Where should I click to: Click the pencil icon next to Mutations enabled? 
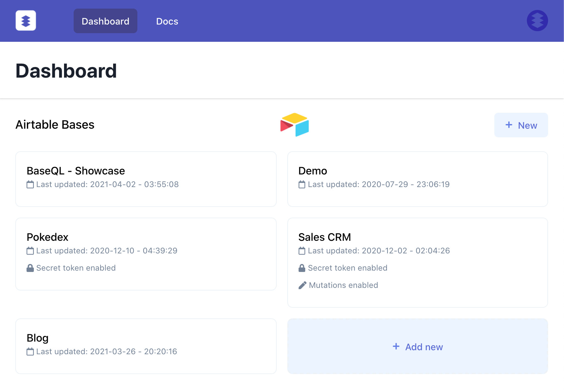click(x=302, y=285)
